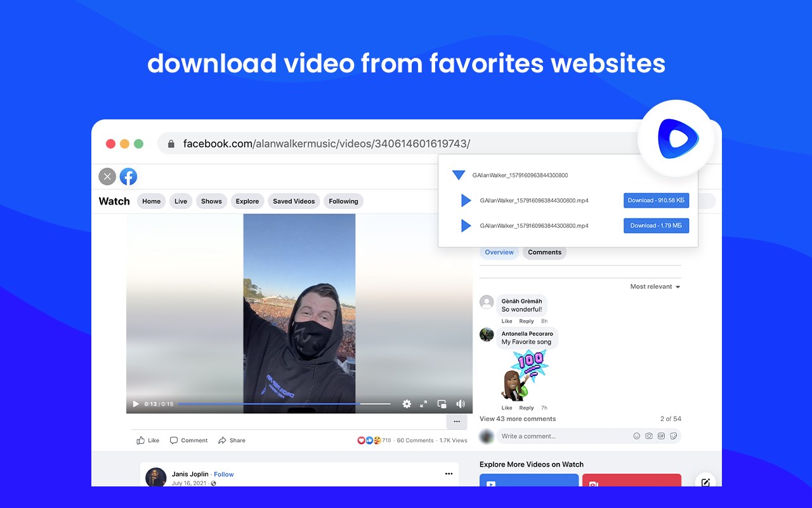
Task: Close the video view with X icon
Action: coord(107,177)
